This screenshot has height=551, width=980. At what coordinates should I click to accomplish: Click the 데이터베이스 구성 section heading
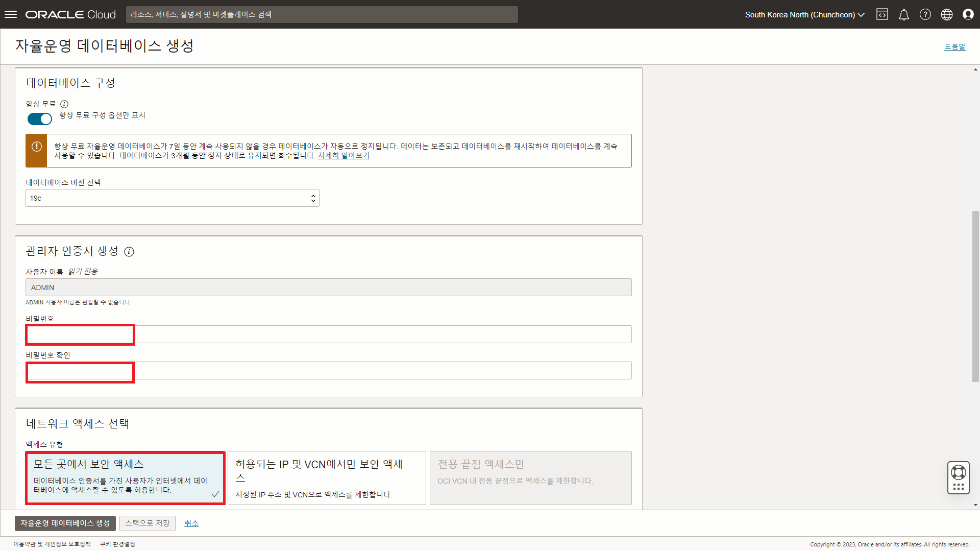click(70, 83)
